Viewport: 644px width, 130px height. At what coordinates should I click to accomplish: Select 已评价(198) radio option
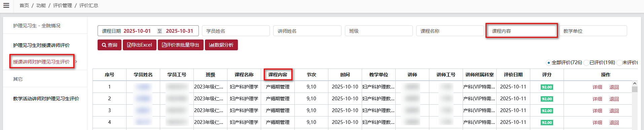(586, 62)
